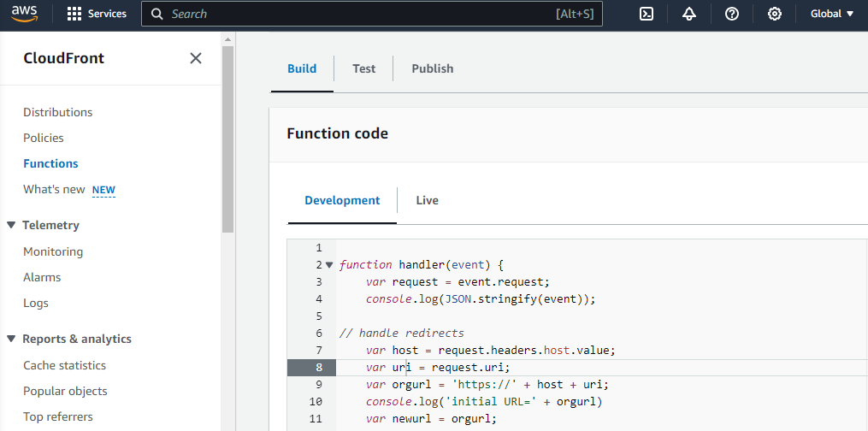Open Top referrers report
Viewport: 868px width, 431px height.
click(58, 416)
